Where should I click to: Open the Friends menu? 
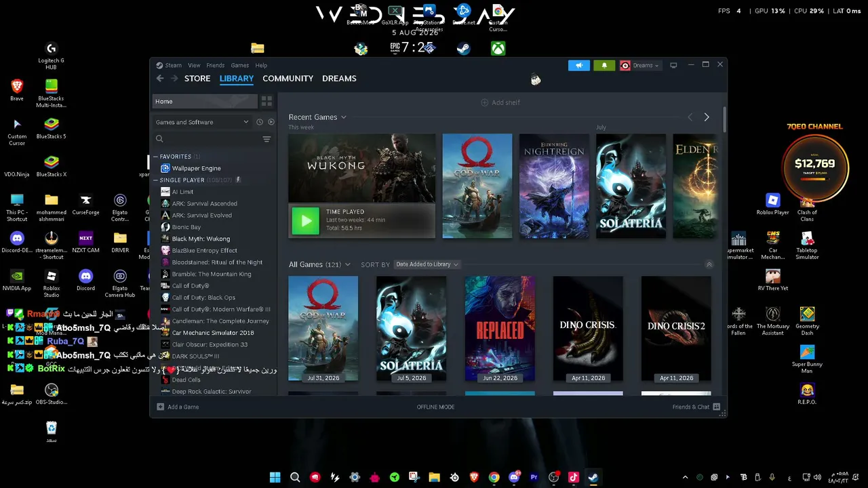click(x=215, y=65)
